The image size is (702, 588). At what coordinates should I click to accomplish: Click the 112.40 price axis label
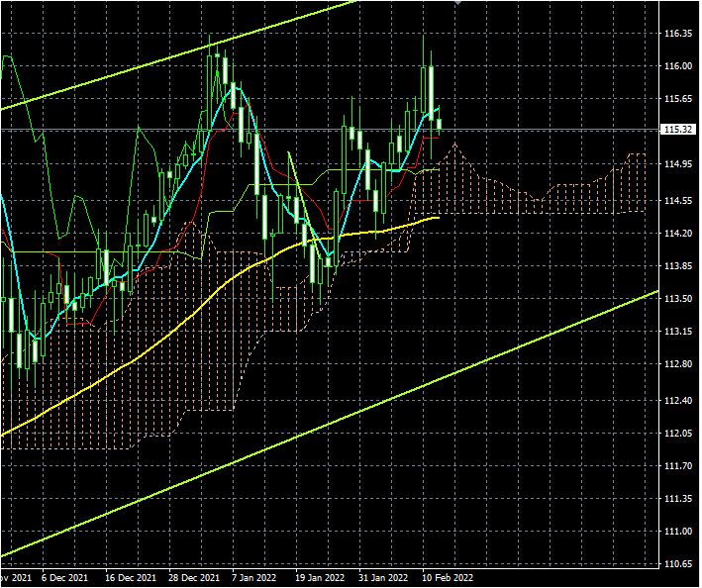tap(678, 401)
